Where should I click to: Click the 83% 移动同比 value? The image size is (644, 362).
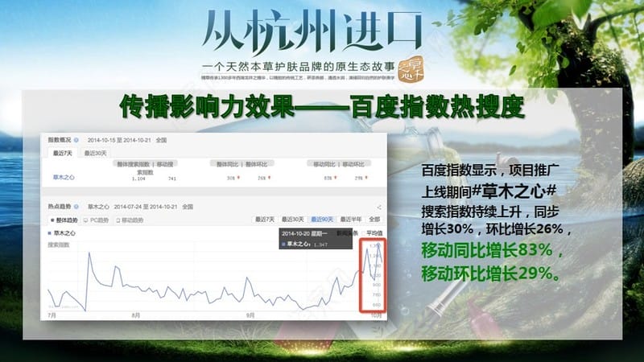coord(330,178)
